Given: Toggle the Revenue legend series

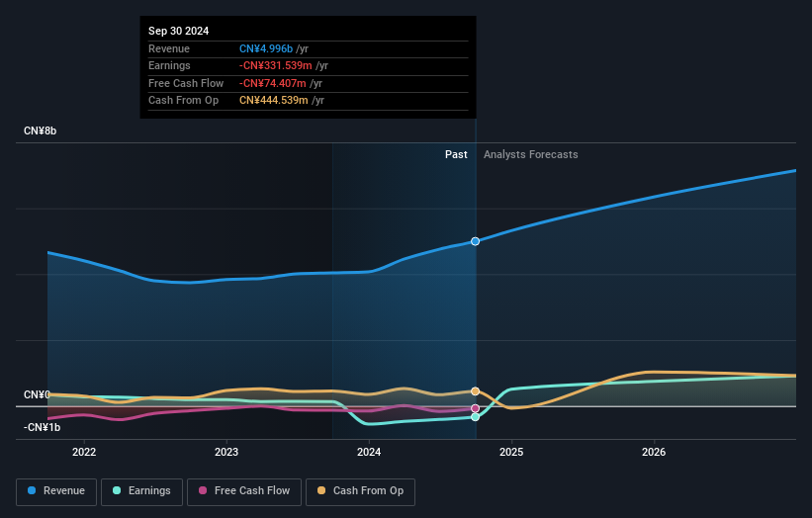Looking at the screenshot, I should pyautogui.click(x=56, y=491).
